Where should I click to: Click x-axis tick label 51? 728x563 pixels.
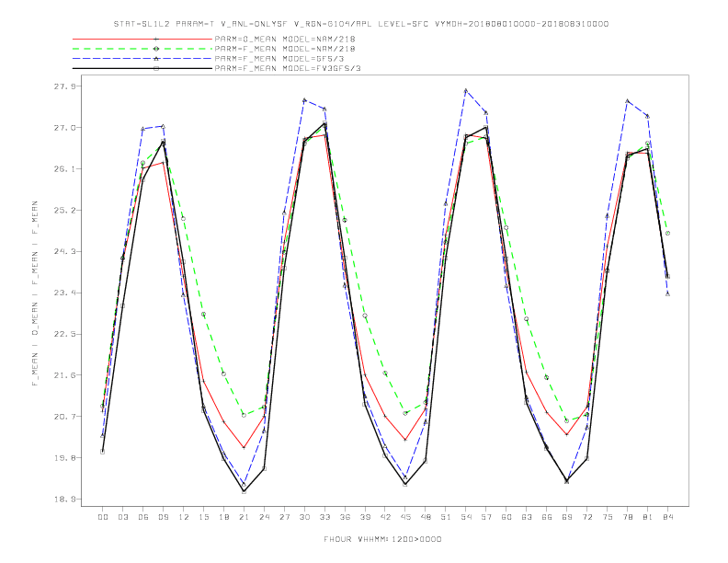(446, 517)
